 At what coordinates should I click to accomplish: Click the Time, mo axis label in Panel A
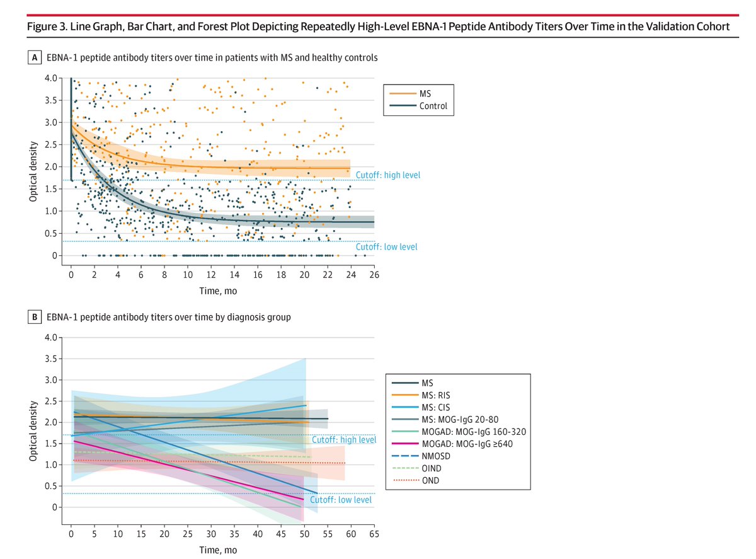coord(219,291)
